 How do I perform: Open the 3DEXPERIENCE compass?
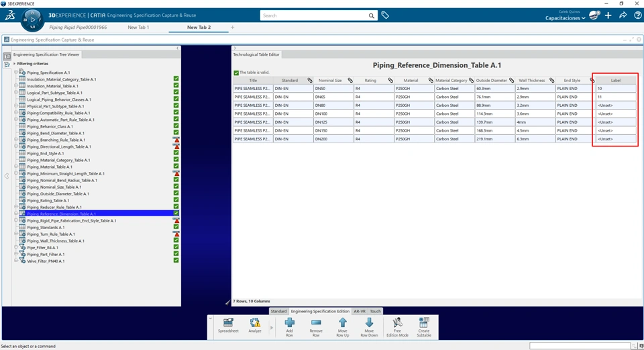pos(32,20)
